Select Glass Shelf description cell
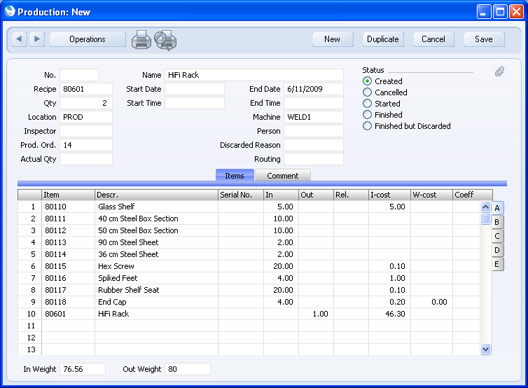This screenshot has width=528, height=388. pyautogui.click(x=156, y=207)
